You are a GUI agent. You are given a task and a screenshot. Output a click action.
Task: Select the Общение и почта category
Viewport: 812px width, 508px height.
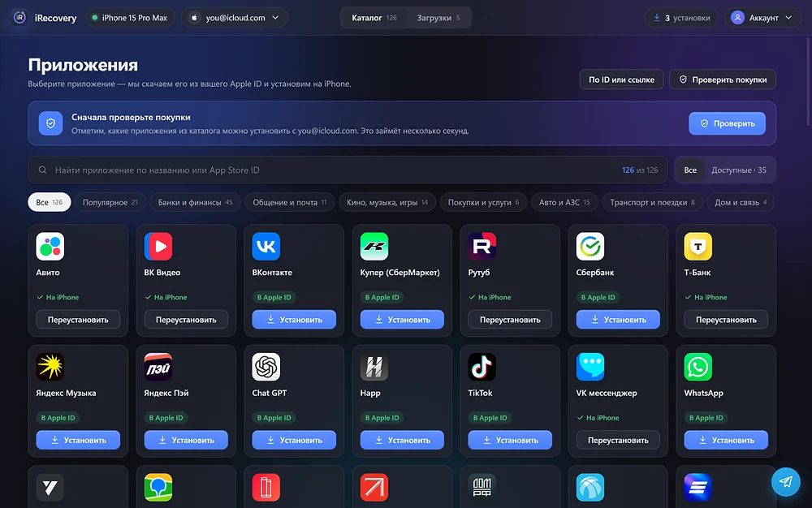(x=290, y=202)
